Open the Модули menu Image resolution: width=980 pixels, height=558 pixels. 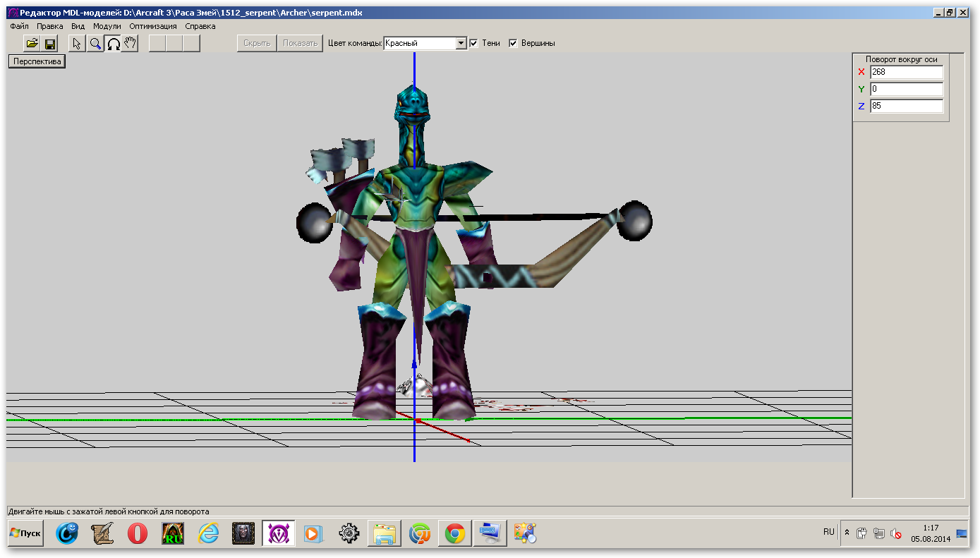pos(107,26)
